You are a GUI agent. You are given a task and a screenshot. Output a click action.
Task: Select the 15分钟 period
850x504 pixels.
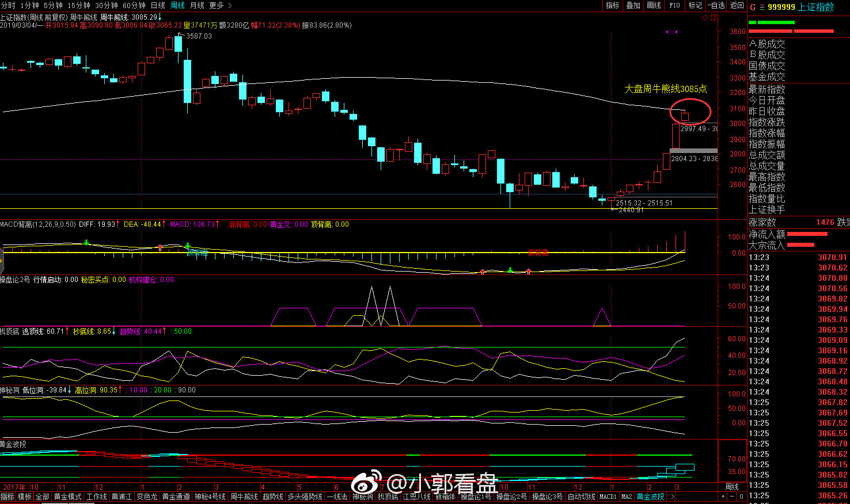79,5
